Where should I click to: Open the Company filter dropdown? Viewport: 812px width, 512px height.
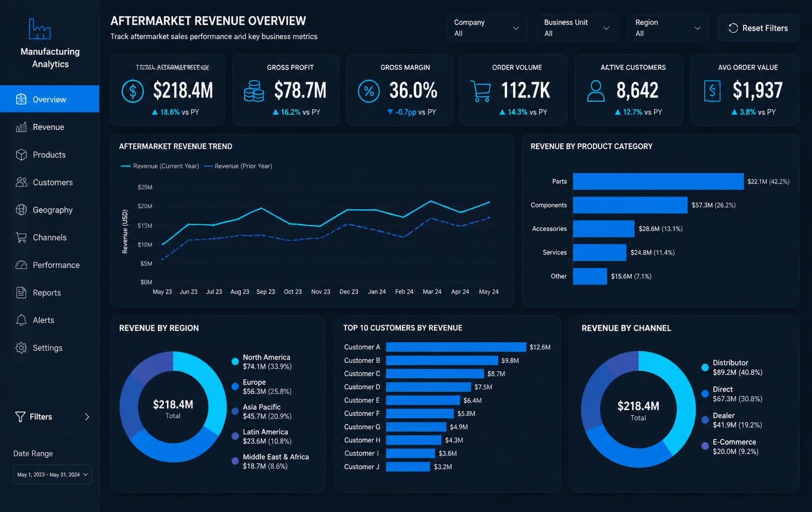[x=487, y=28]
